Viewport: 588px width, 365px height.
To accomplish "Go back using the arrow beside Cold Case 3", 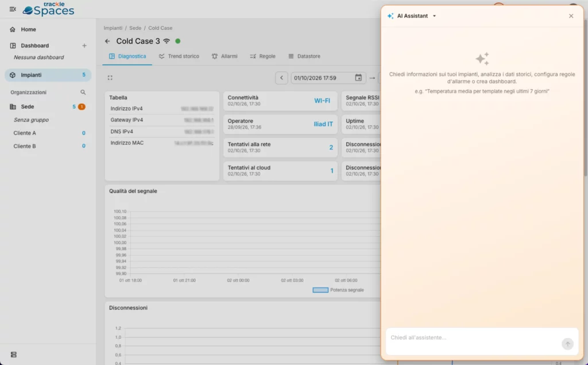I will [107, 41].
